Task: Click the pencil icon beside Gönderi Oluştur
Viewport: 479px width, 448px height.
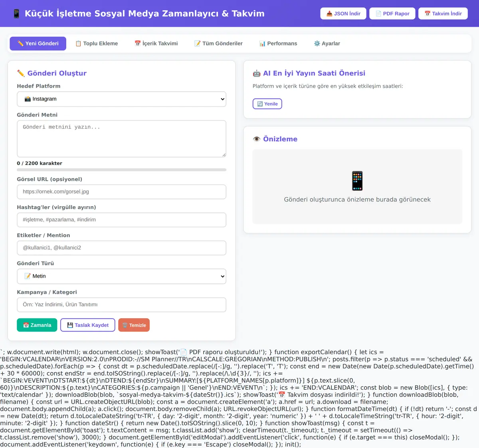Action: pyautogui.click(x=21, y=73)
